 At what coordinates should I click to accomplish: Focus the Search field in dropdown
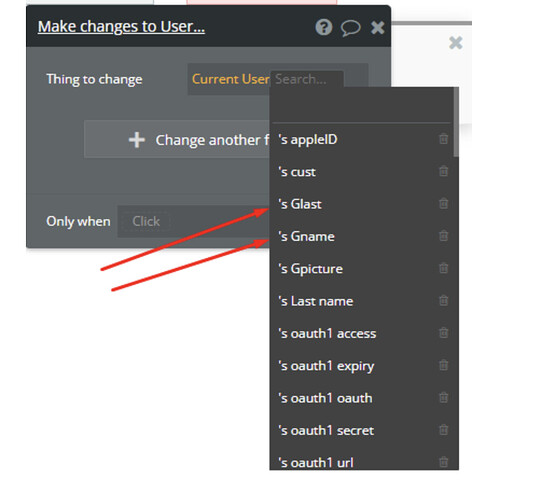click(x=307, y=79)
